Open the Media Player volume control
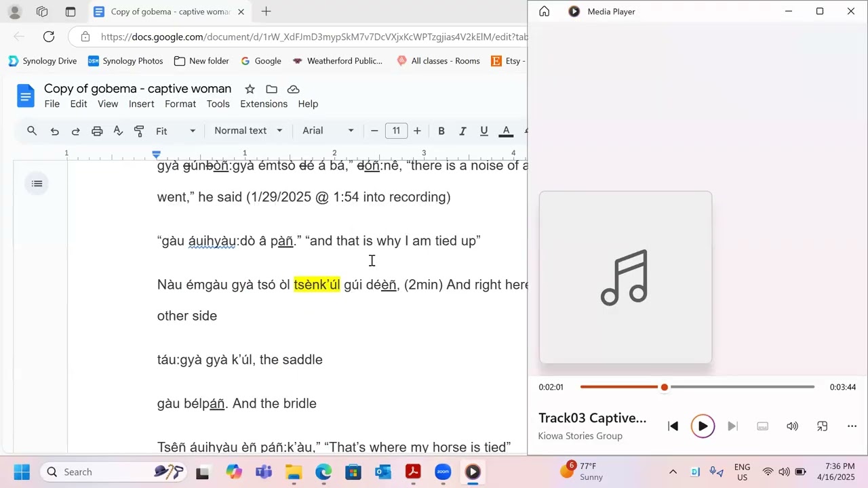Viewport: 868px width, 488px height. pos(792,426)
